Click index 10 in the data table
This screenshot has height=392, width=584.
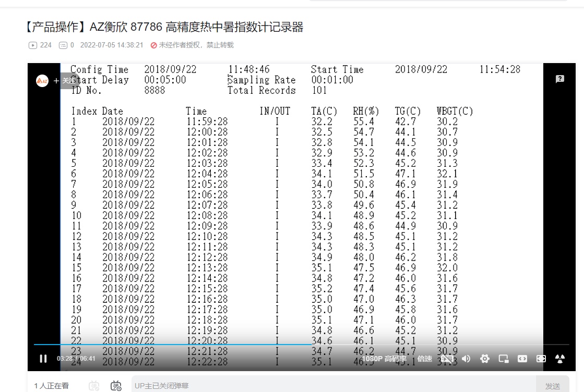click(76, 215)
